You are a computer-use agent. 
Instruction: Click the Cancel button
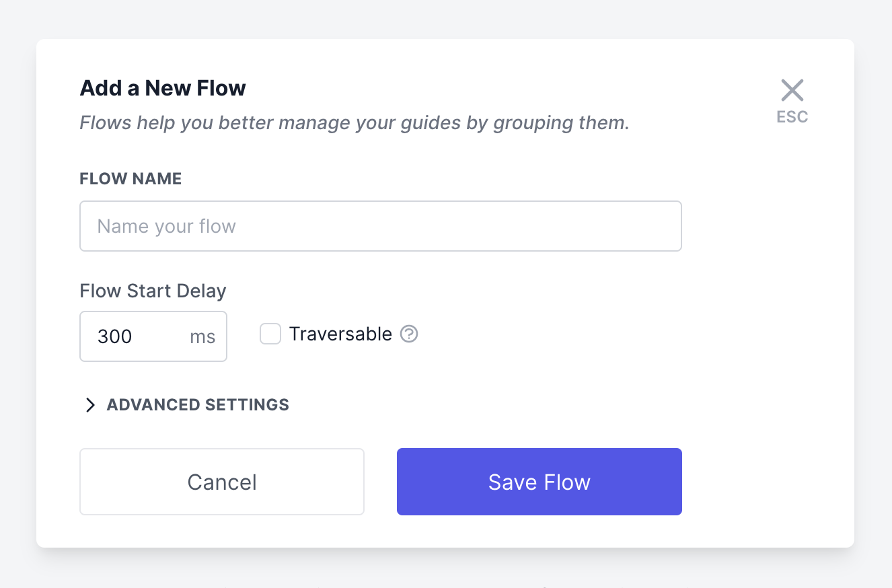pyautogui.click(x=222, y=482)
